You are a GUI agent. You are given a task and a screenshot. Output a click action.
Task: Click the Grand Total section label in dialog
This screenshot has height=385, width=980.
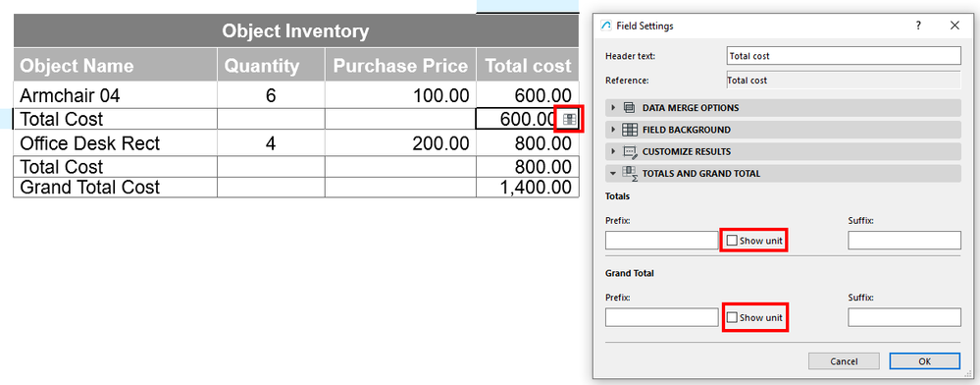click(630, 273)
